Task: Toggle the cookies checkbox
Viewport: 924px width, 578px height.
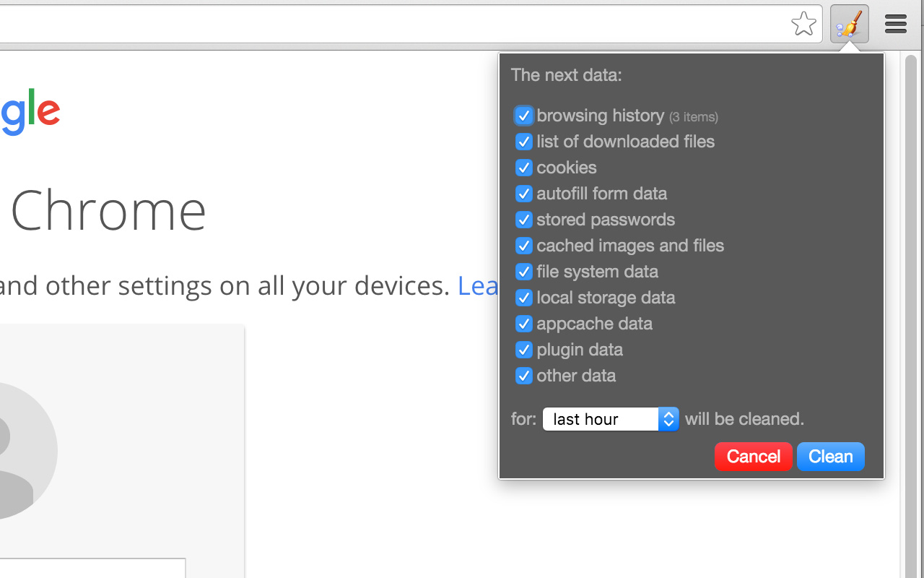Action: click(523, 168)
